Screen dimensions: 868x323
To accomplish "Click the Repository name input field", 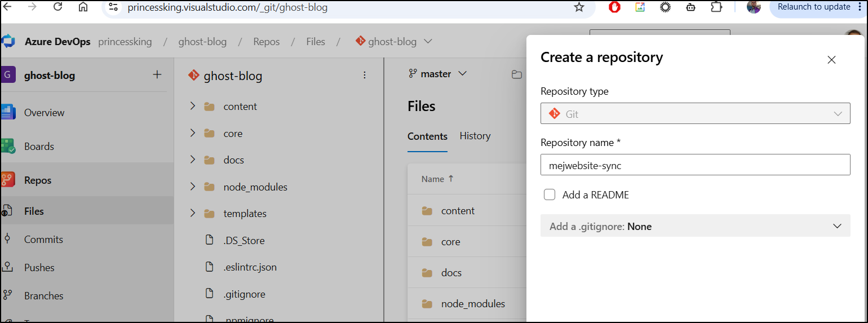I will point(695,165).
